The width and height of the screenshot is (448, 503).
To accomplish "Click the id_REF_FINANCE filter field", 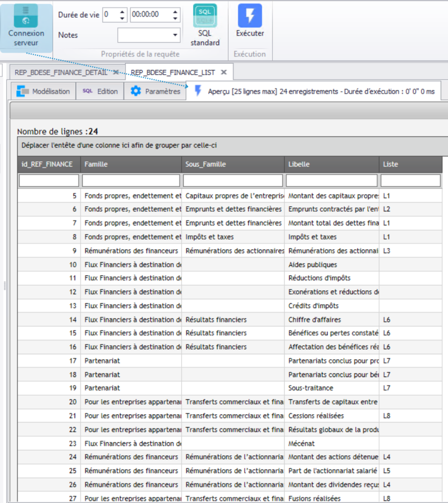I will [49, 181].
